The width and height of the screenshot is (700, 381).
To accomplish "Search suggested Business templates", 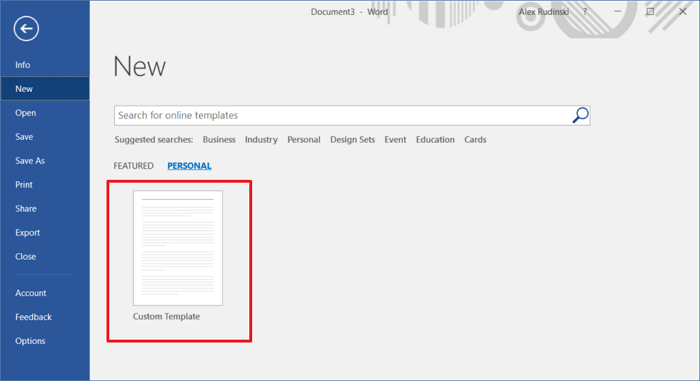I will [x=219, y=140].
